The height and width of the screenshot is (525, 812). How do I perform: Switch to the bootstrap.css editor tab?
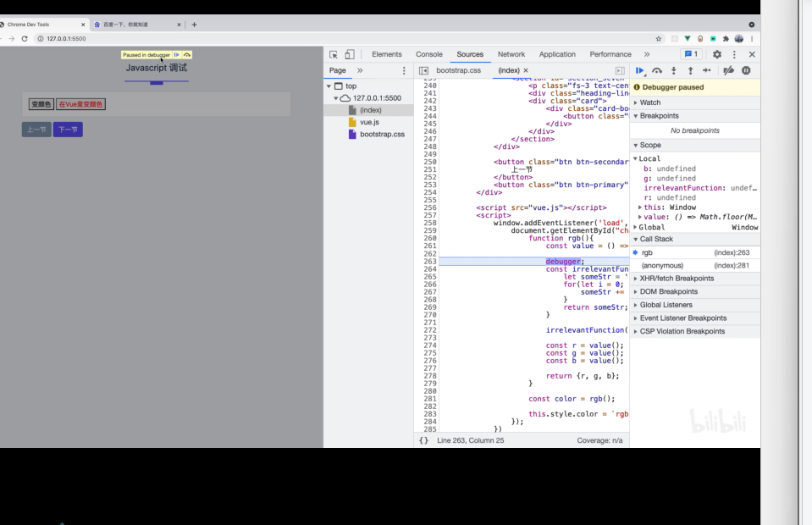pyautogui.click(x=458, y=70)
